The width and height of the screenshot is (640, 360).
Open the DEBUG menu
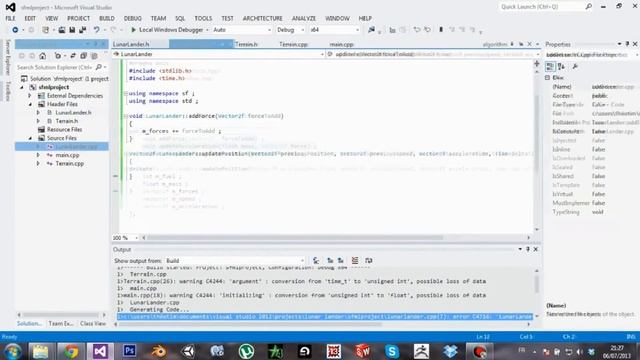(132, 18)
